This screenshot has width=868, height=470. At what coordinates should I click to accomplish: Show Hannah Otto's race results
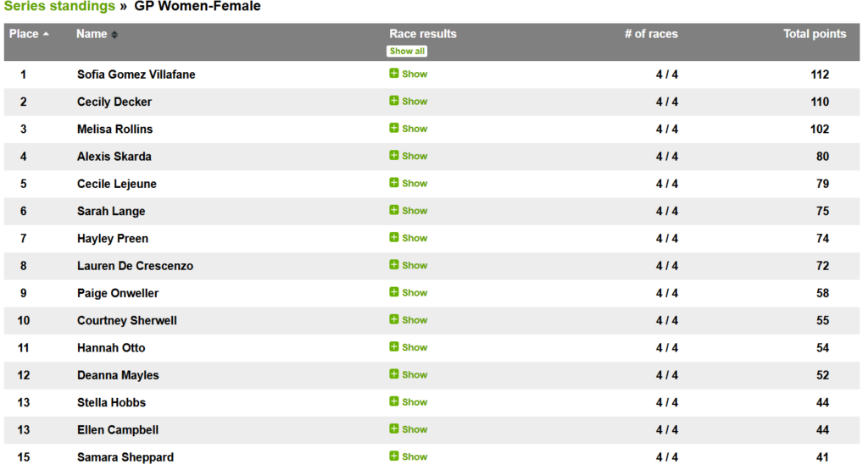tap(414, 347)
